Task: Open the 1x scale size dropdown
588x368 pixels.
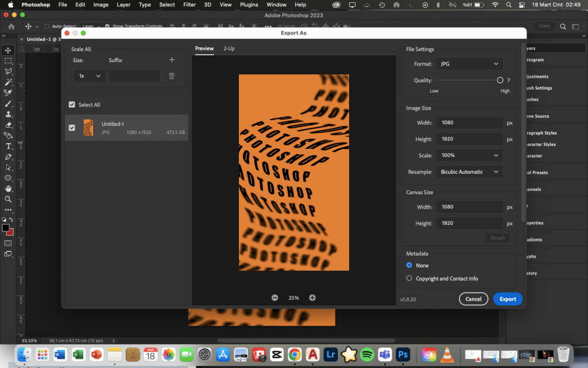Action: coord(89,76)
